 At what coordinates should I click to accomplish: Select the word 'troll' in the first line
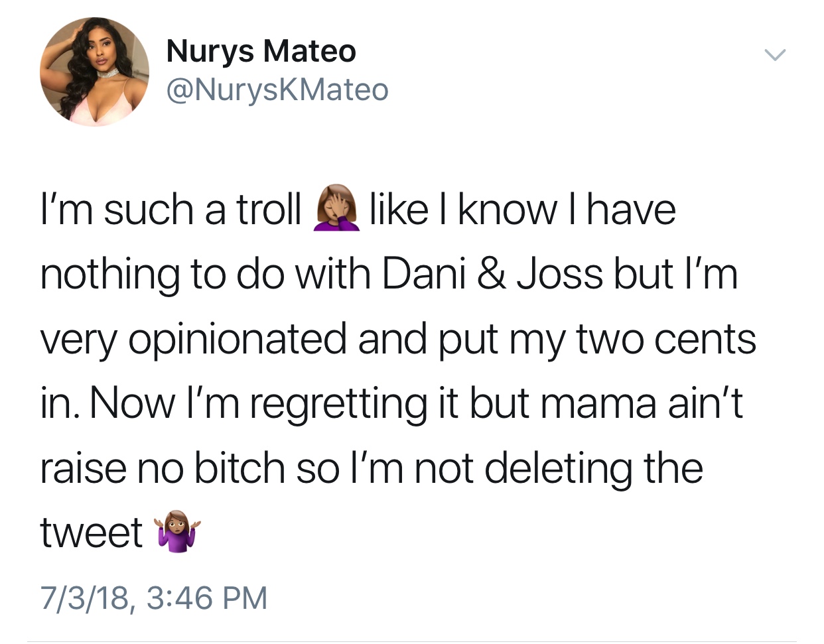click(269, 208)
